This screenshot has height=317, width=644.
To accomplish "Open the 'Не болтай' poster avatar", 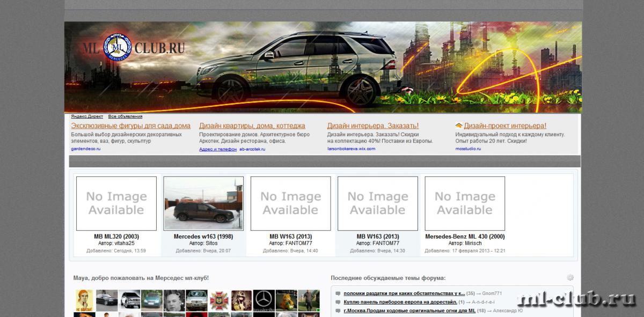I will pos(84,299).
